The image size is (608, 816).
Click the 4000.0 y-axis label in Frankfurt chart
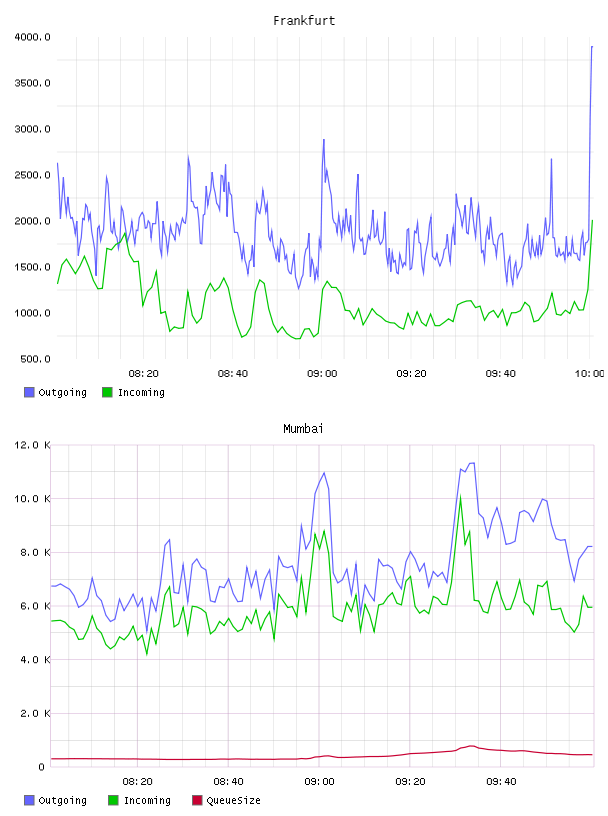[x=32, y=37]
